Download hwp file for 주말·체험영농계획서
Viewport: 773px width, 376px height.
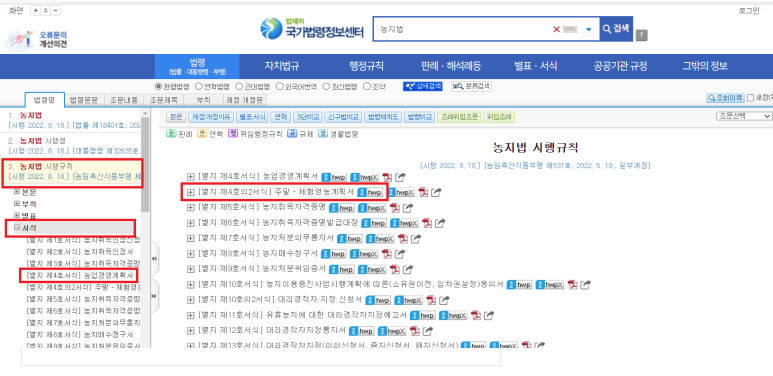click(x=370, y=192)
